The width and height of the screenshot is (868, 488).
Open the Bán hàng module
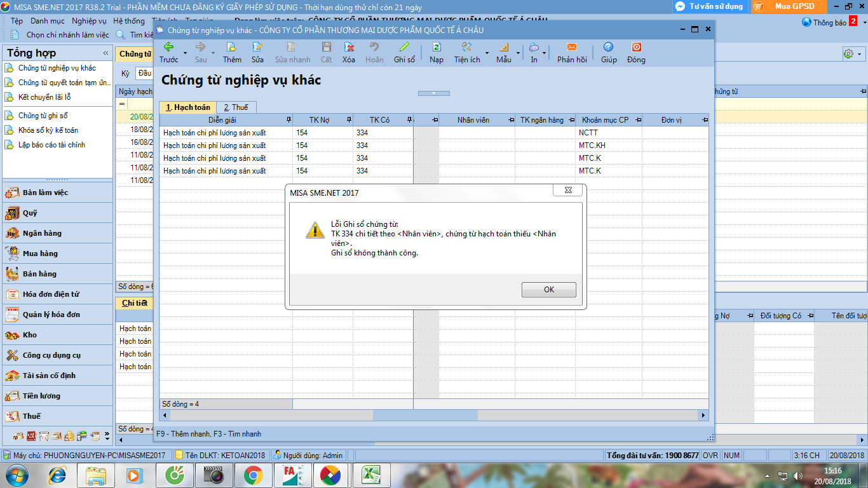(57, 274)
